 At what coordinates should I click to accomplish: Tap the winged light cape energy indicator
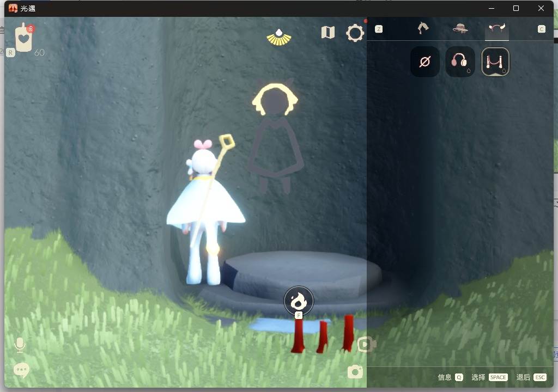click(279, 38)
